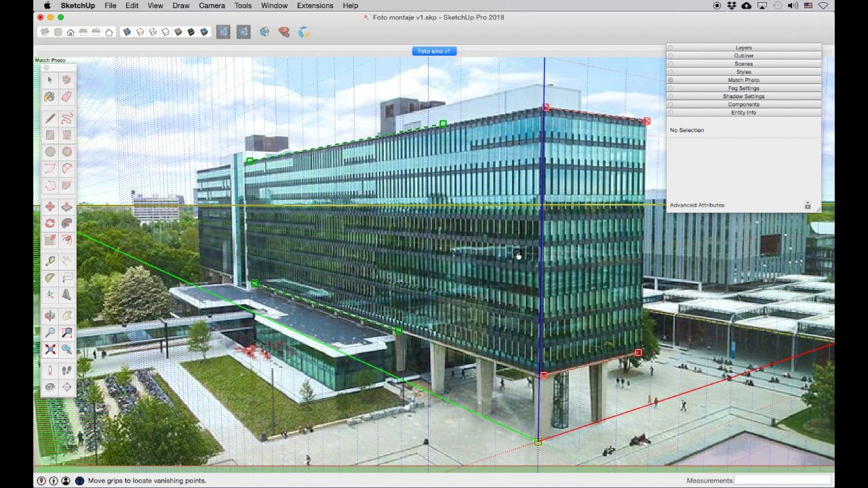This screenshot has width=868, height=488.
Task: Select the Paint Bucket tool
Action: click(50, 97)
